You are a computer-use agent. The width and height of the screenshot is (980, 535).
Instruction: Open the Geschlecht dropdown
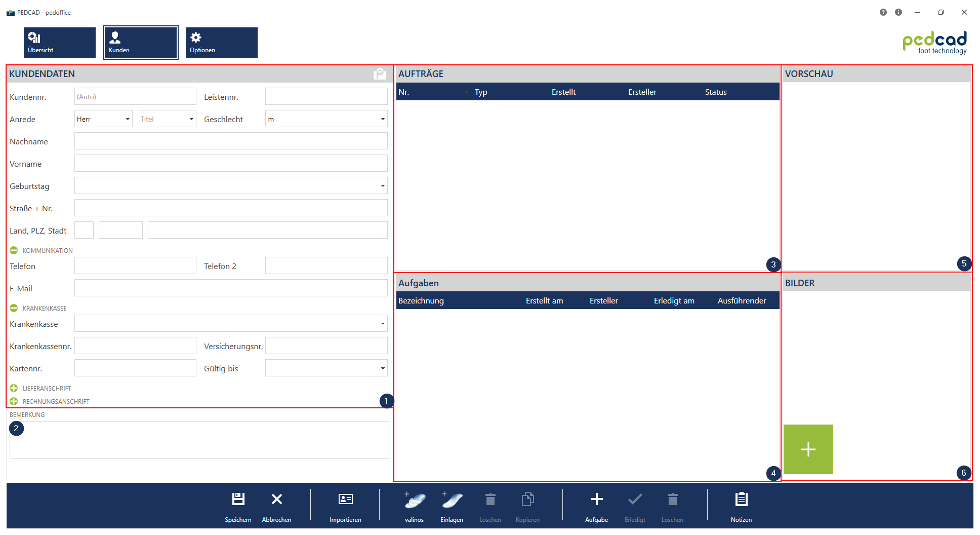pos(326,119)
